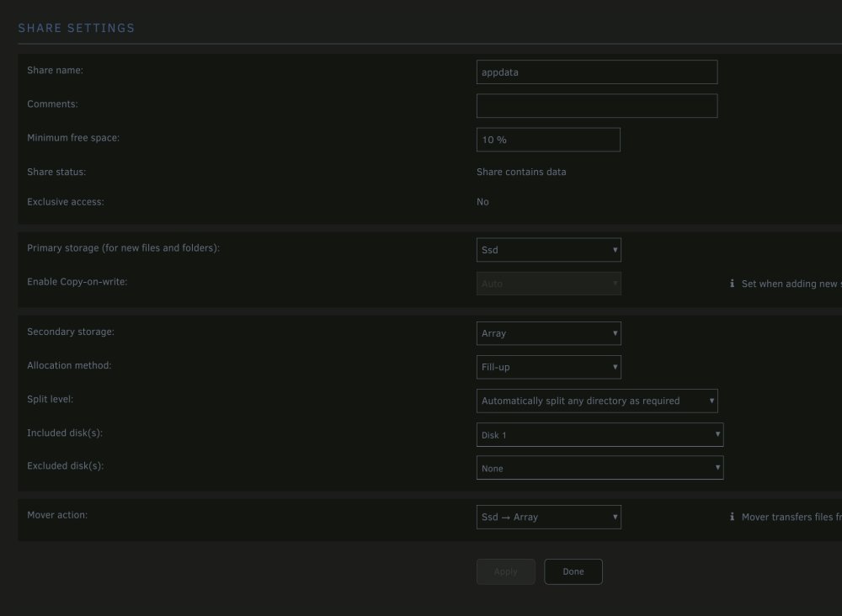Viewport: 842px width, 616px height.
Task: Click the 'Split level:' label
Action: click(x=50, y=399)
